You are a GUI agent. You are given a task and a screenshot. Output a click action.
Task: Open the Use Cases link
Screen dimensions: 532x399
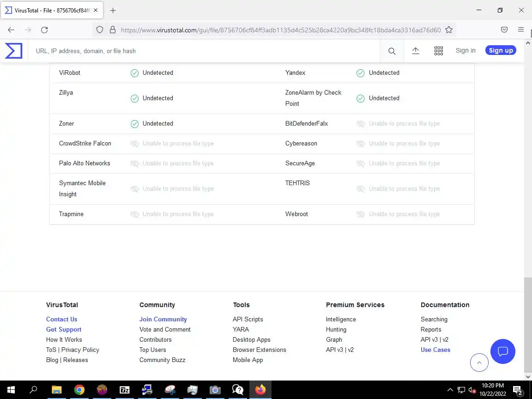point(435,350)
